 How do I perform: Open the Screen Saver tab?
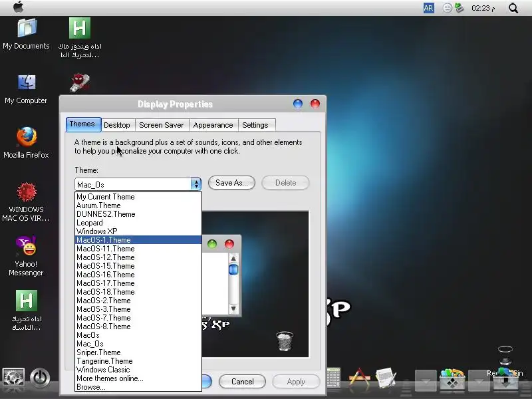162,125
